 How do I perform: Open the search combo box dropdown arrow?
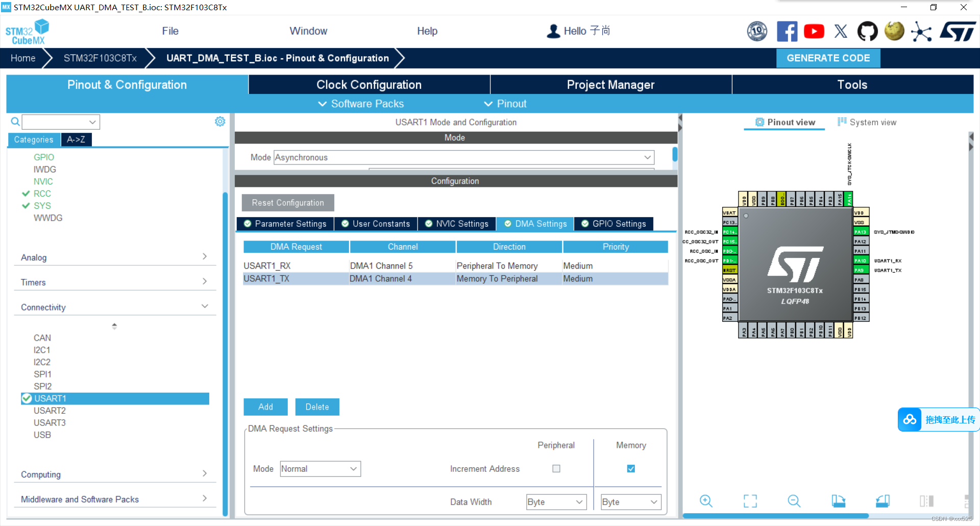[x=92, y=122]
